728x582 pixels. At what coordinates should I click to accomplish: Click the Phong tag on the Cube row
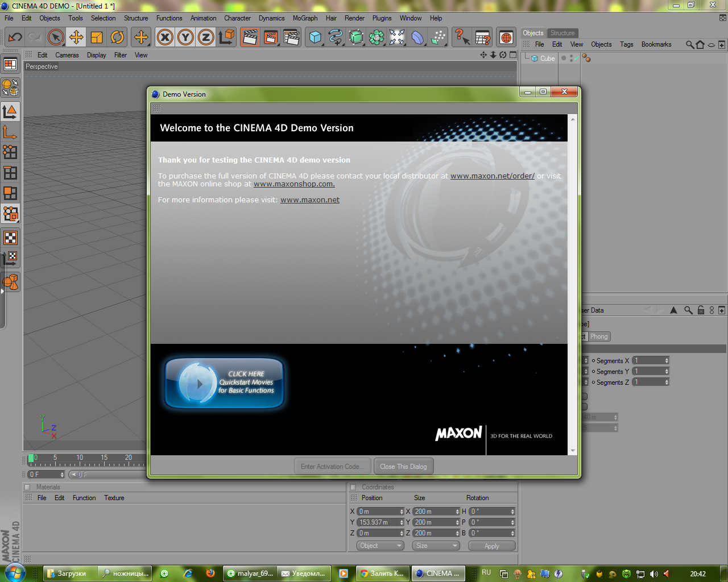click(586, 58)
